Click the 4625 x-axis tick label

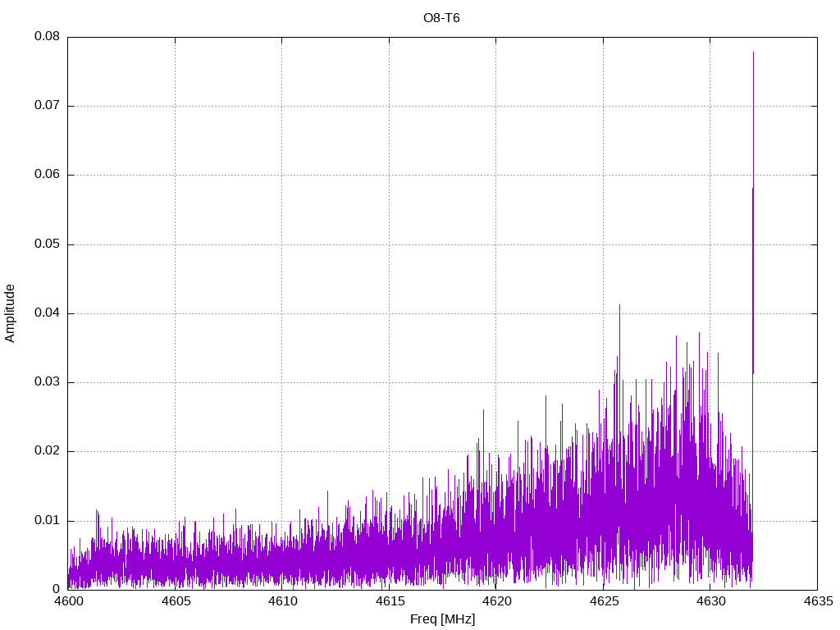[603, 603]
